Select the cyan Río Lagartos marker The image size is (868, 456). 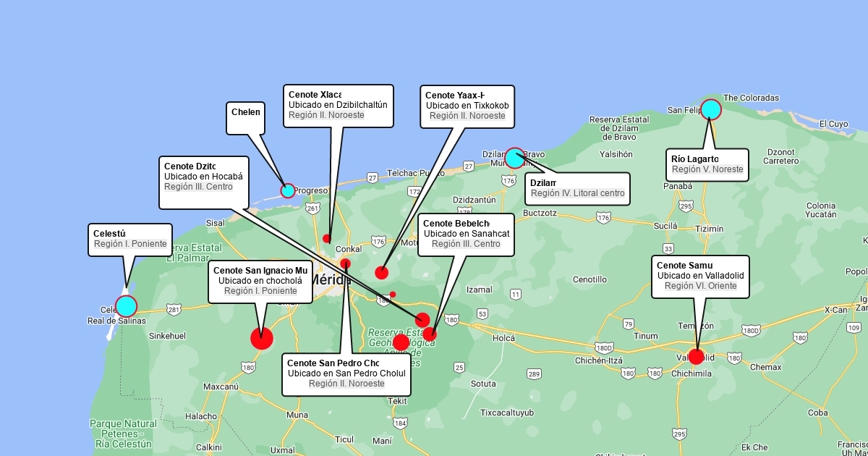click(711, 109)
